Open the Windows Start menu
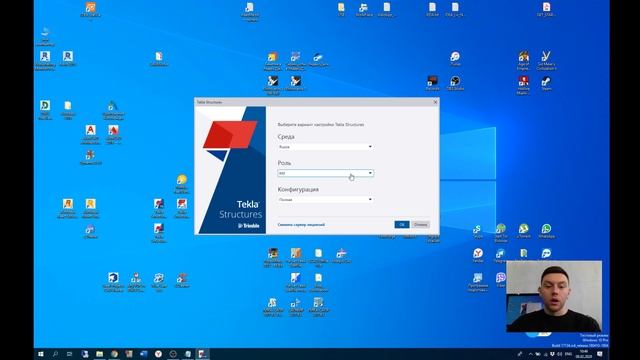The width and height of the screenshot is (640, 360). pyautogui.click(x=40, y=354)
